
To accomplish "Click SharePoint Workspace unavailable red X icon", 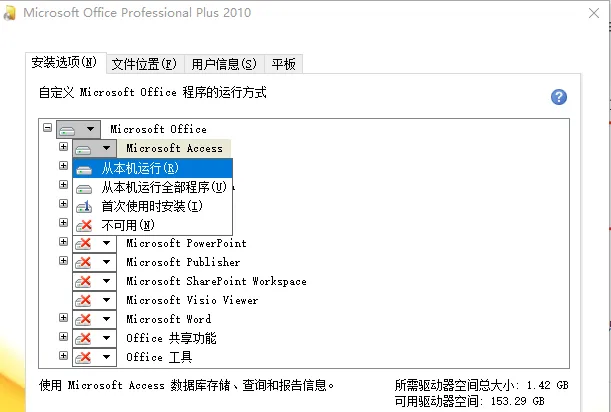I will click(x=83, y=281).
